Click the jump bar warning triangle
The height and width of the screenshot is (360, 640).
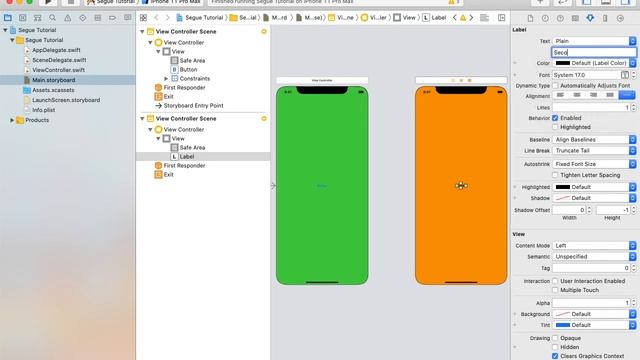click(x=463, y=18)
